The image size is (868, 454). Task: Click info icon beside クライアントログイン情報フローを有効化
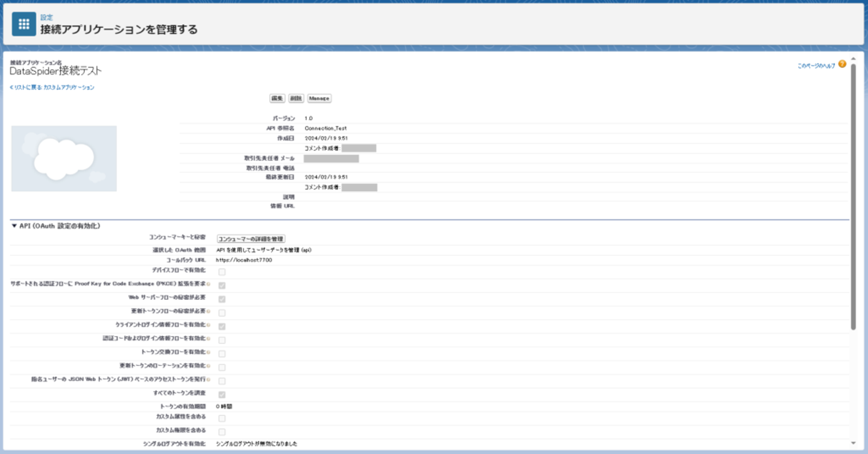click(208, 325)
